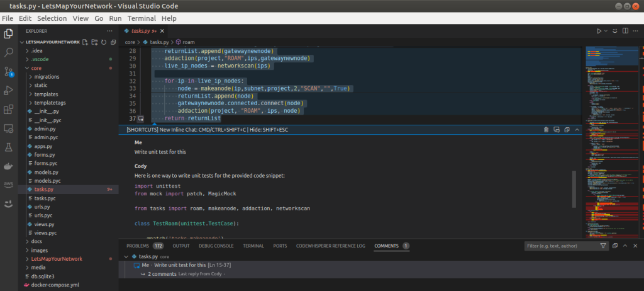Open run options dropdown next to play
644x291 pixels.
(x=606, y=31)
